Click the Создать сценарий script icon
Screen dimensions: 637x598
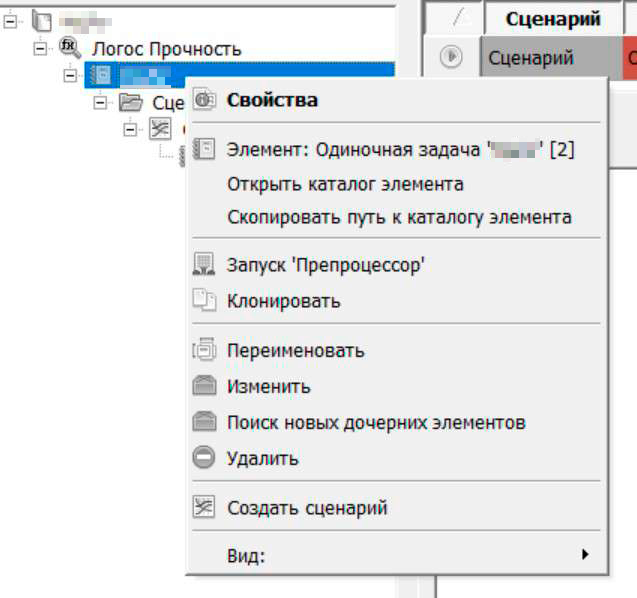click(204, 508)
